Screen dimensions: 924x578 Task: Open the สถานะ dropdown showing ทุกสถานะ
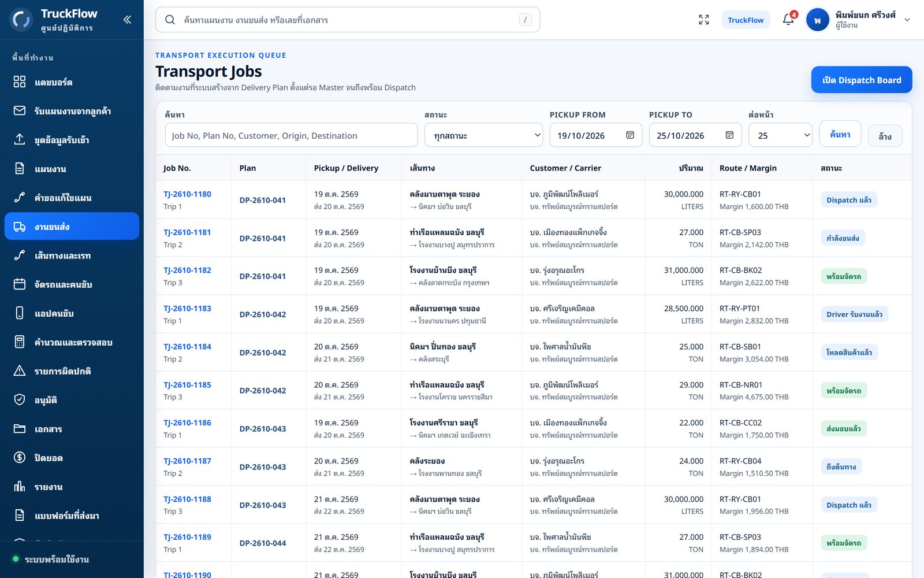click(483, 135)
